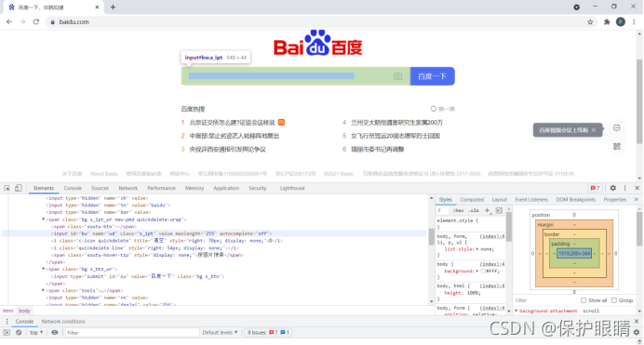
Task: Collapse the span s_btn_wr node
Action: tap(43, 269)
